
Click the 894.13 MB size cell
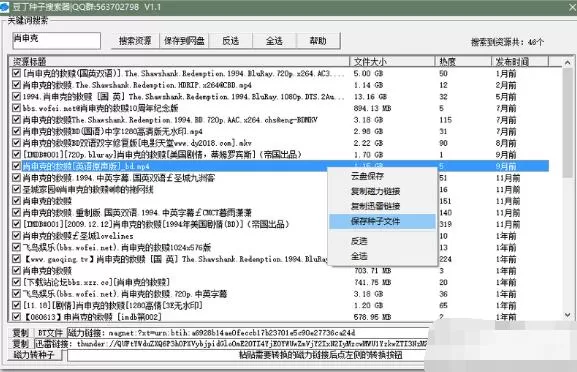click(372, 108)
